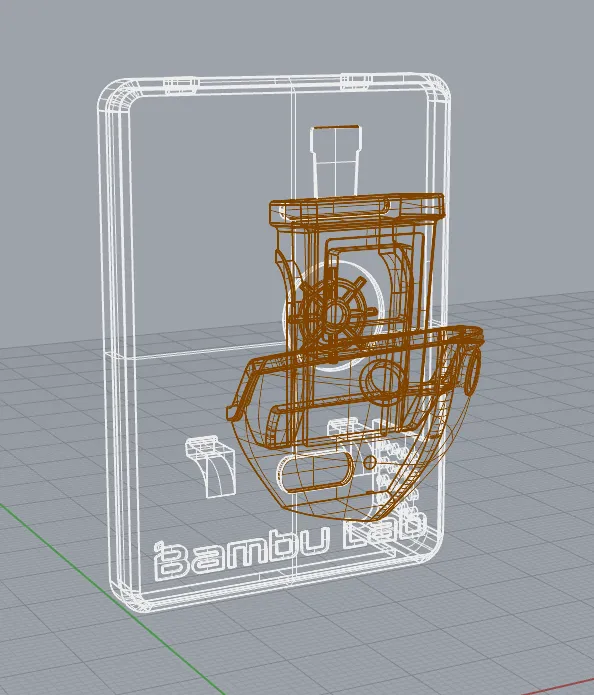This screenshot has width=594, height=695.
Task: Select the top-right clip on the white frame
Action: (356, 81)
